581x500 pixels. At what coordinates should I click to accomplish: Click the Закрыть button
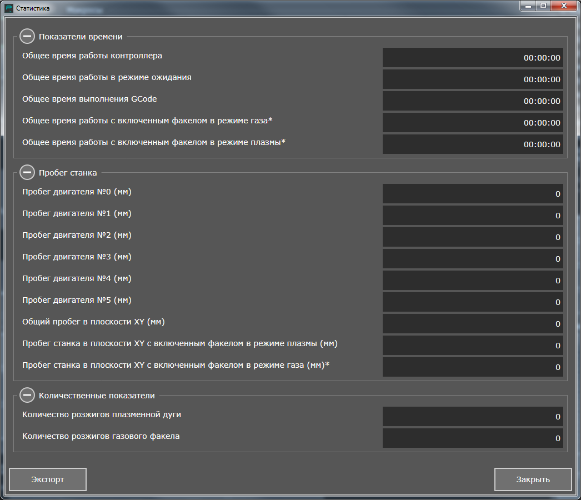pos(533,479)
